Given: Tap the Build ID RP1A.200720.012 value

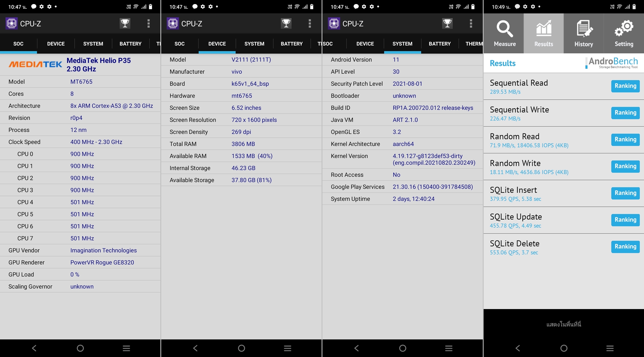Looking at the screenshot, I should pos(433,108).
